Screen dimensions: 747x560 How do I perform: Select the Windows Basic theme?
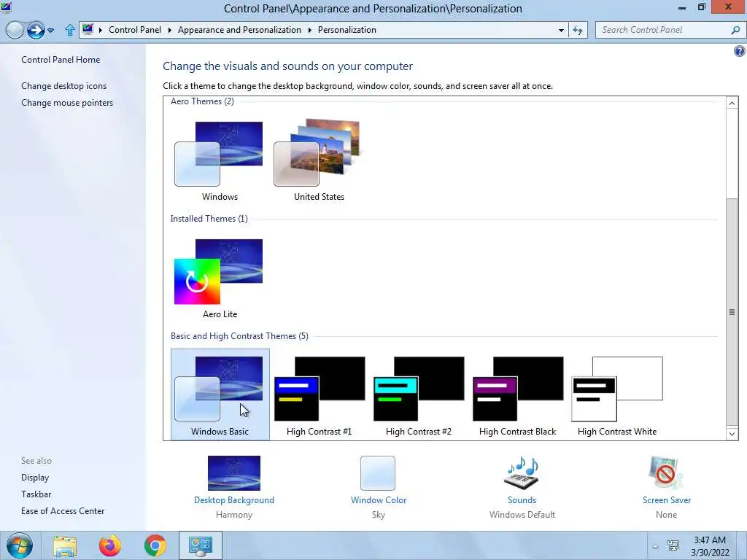tap(220, 394)
